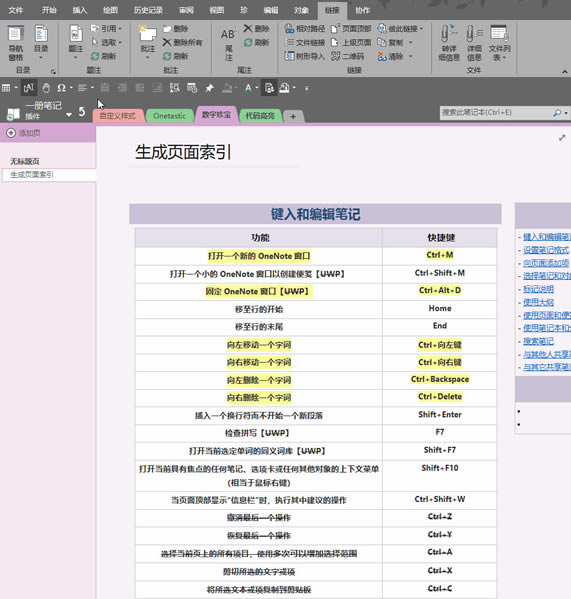Viewport: 571px width, 599px height.
Task: Toggle the text direction AI button
Action: [29, 88]
